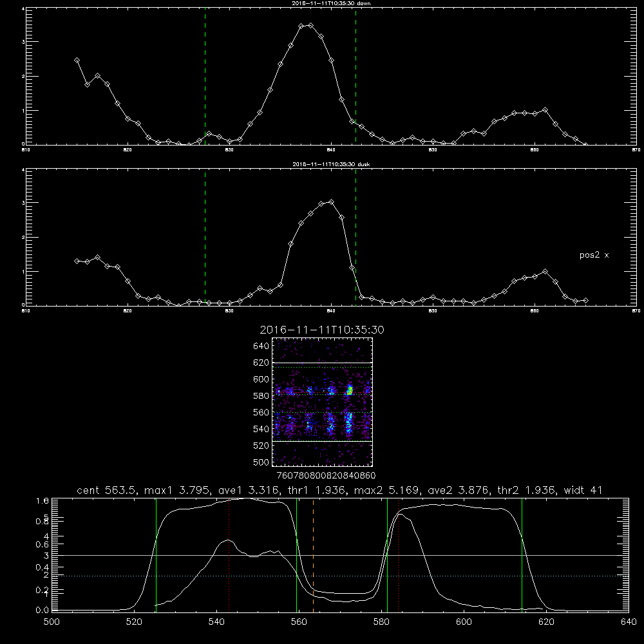This screenshot has width=644, height=644.
Task: Click the solid white horizontal line at level 3
Action: [340, 555]
